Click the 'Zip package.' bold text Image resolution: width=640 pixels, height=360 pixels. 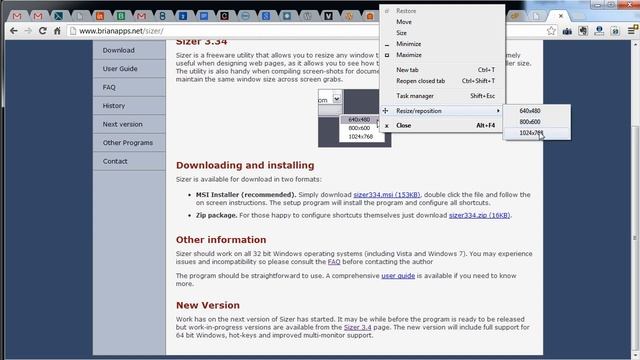(x=216, y=215)
